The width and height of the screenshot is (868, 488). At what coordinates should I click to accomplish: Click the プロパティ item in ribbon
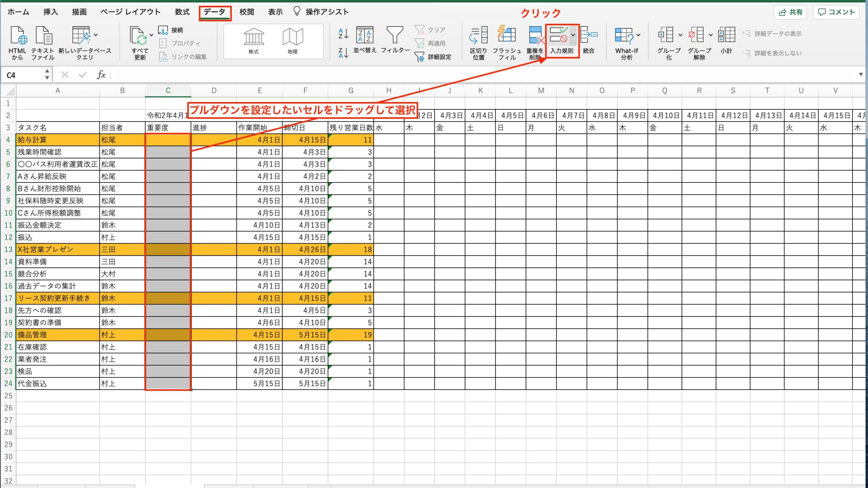[180, 43]
